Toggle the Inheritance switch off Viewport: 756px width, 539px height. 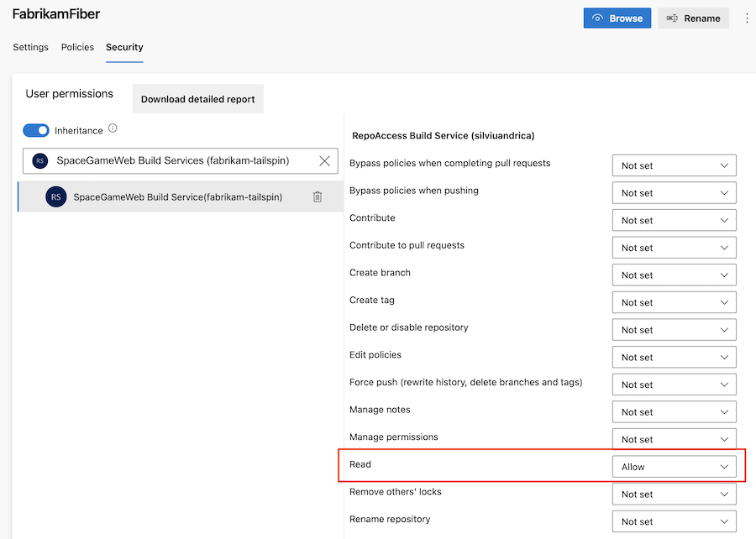(36, 130)
